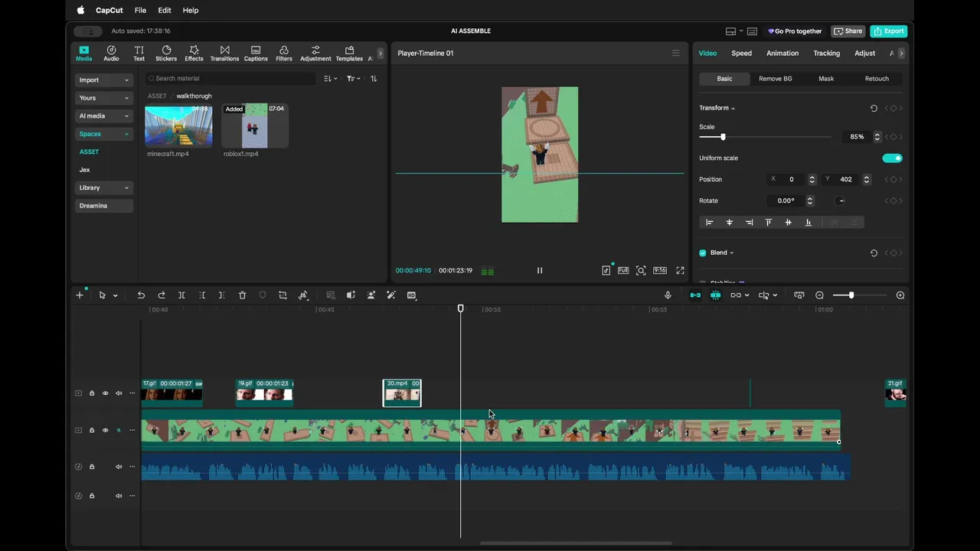Screen dimensions: 980x551
Task: Click the sort media order icon
Action: [x=374, y=78]
